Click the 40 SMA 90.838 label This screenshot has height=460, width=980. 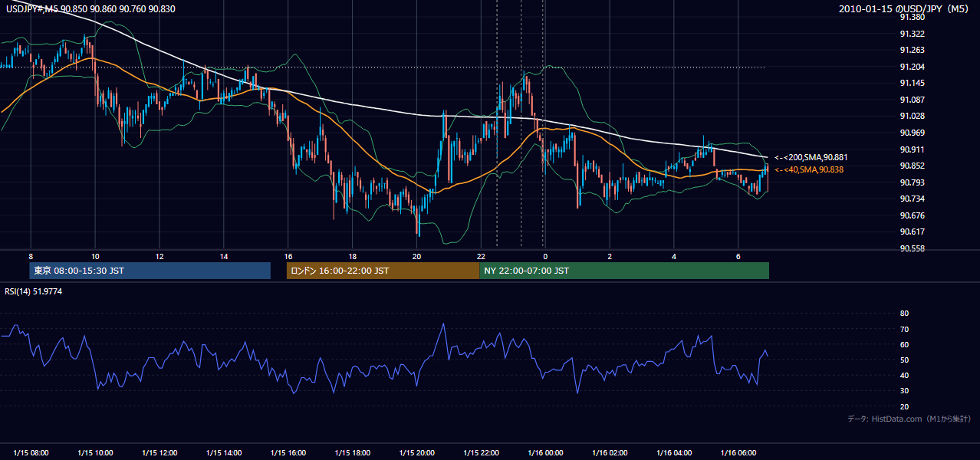pyautogui.click(x=808, y=169)
